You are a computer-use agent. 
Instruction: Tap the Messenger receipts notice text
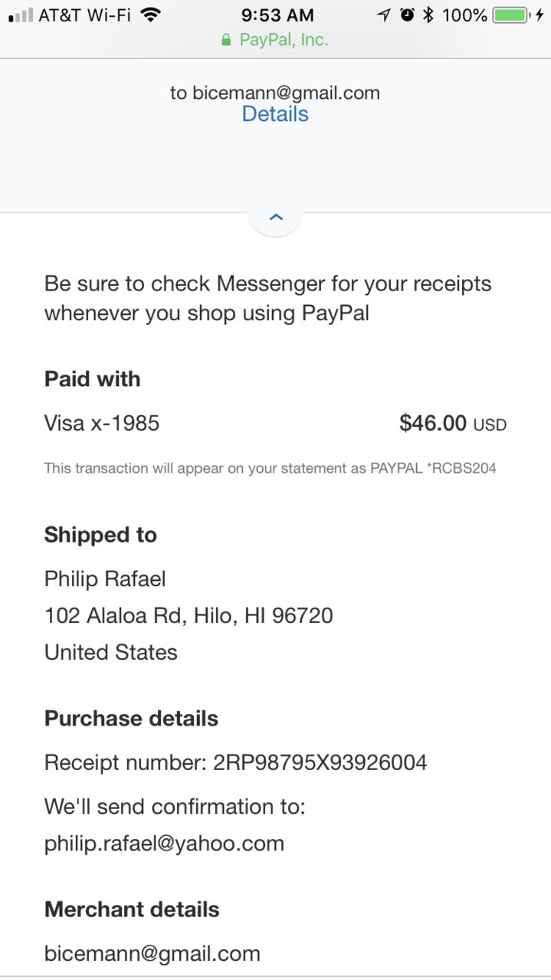268,298
